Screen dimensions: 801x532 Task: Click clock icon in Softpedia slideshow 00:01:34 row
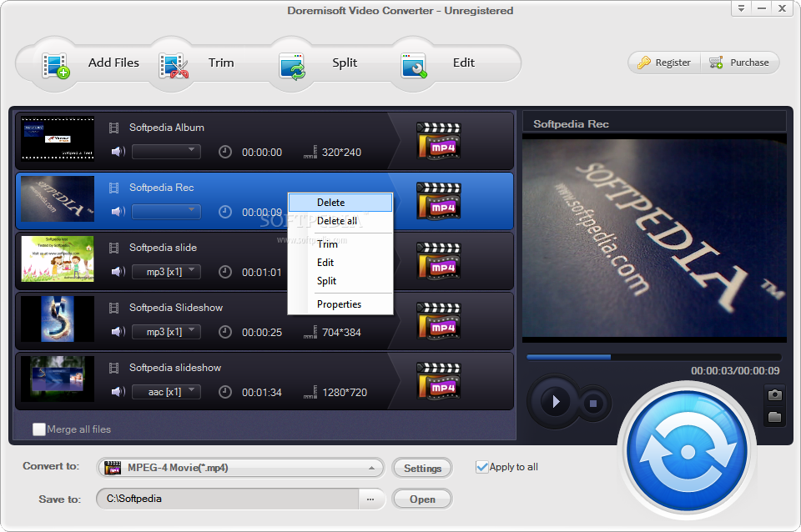[224, 392]
